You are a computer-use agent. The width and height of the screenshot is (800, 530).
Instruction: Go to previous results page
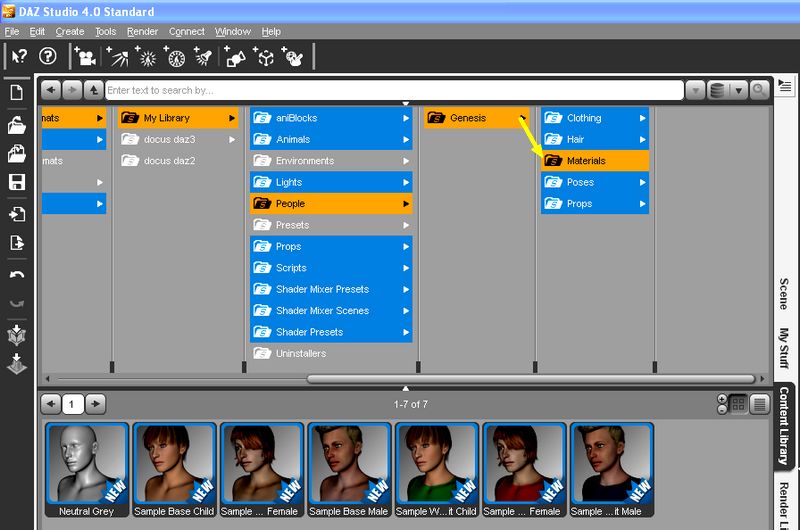click(51, 404)
